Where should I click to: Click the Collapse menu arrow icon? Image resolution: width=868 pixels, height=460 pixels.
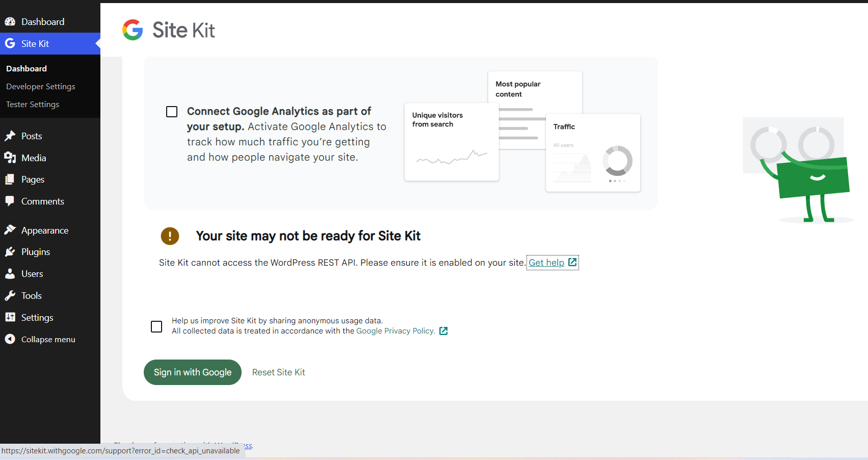point(10,339)
